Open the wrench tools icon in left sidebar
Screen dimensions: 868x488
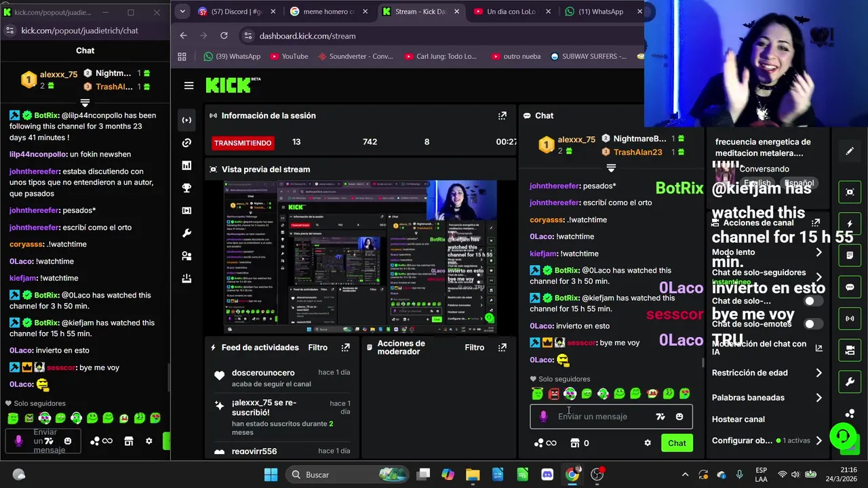186,233
